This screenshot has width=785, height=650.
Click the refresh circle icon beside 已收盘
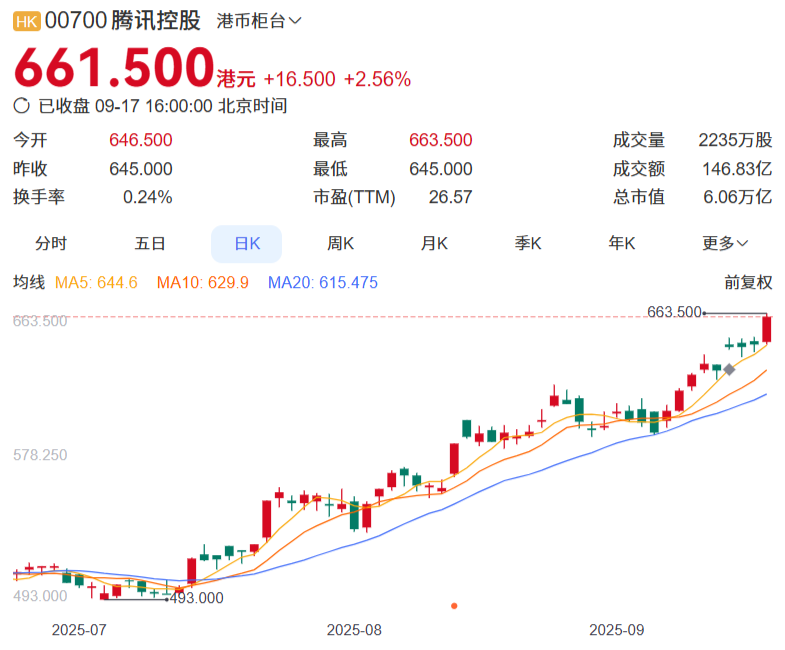coord(22,106)
